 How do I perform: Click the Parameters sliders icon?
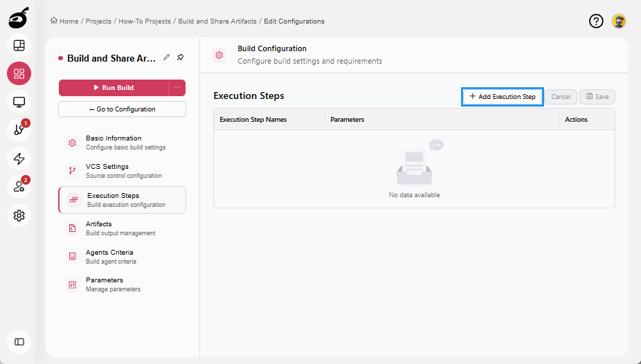[73, 284]
